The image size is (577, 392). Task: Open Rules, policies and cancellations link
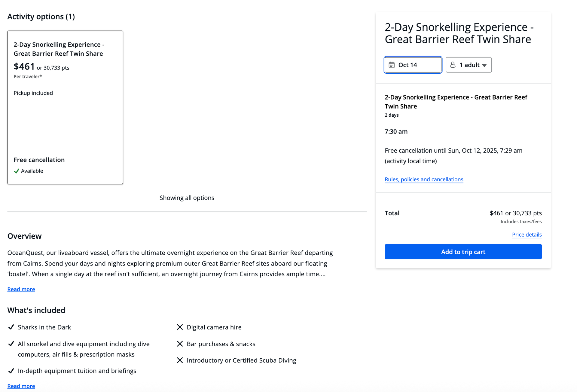point(424,179)
